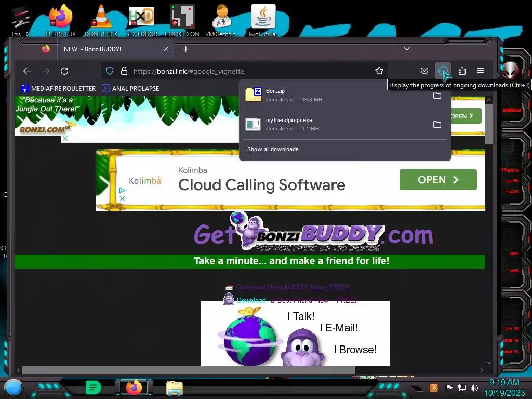This screenshot has width=532, height=399.
Task: Open the ANAL PROLAPSE bookmark
Action: tap(130, 88)
